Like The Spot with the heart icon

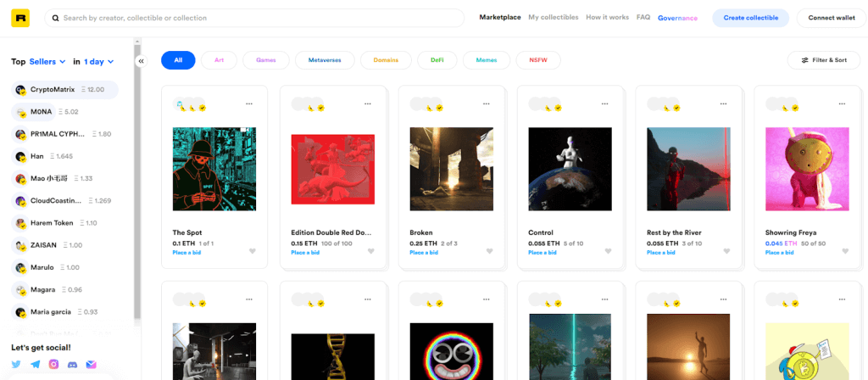pos(252,251)
